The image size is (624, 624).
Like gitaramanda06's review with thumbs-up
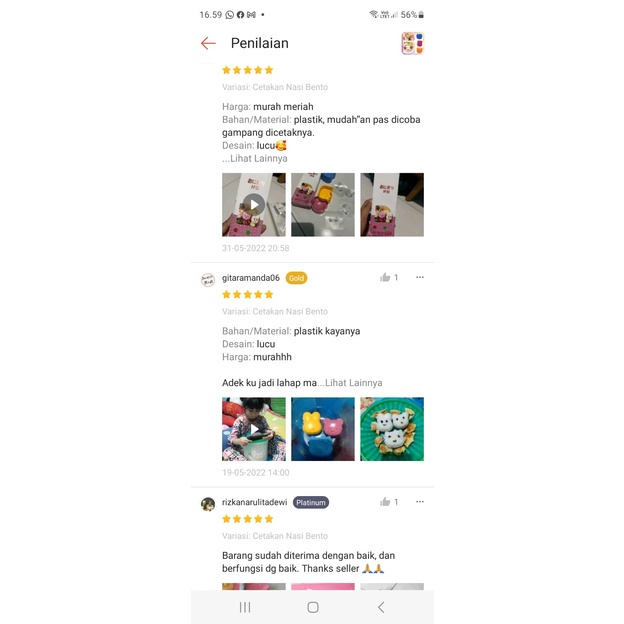coord(385,277)
